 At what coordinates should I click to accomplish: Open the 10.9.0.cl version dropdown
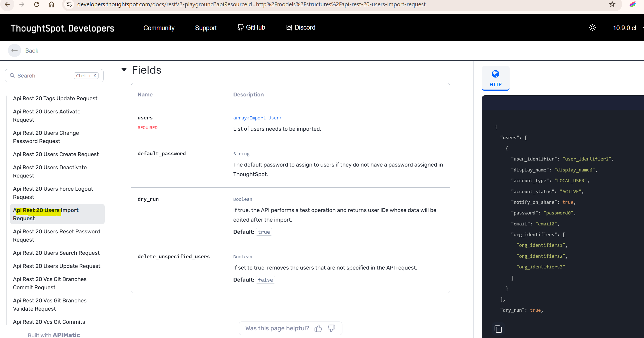click(628, 28)
